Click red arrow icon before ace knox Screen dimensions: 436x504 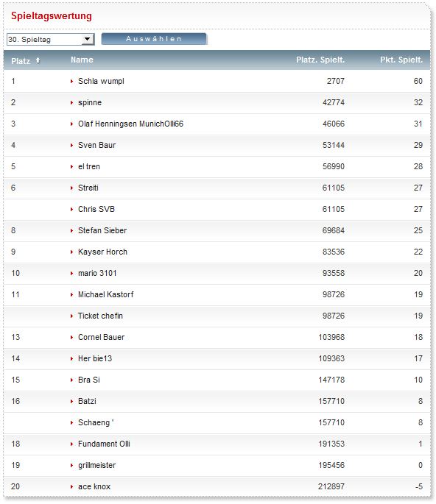(71, 486)
